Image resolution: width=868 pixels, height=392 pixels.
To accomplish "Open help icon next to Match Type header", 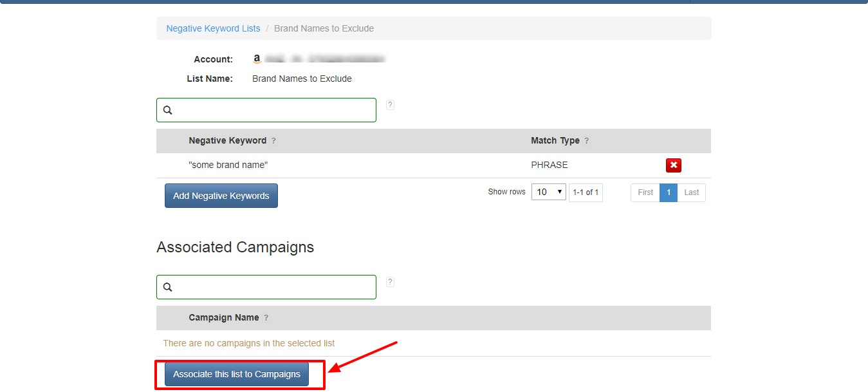I will (x=587, y=141).
